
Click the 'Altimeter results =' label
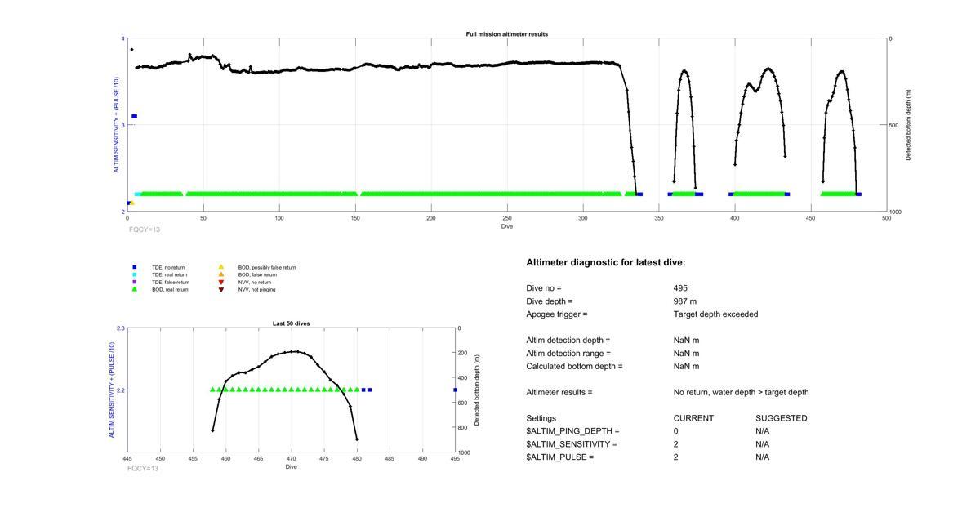[x=559, y=393]
